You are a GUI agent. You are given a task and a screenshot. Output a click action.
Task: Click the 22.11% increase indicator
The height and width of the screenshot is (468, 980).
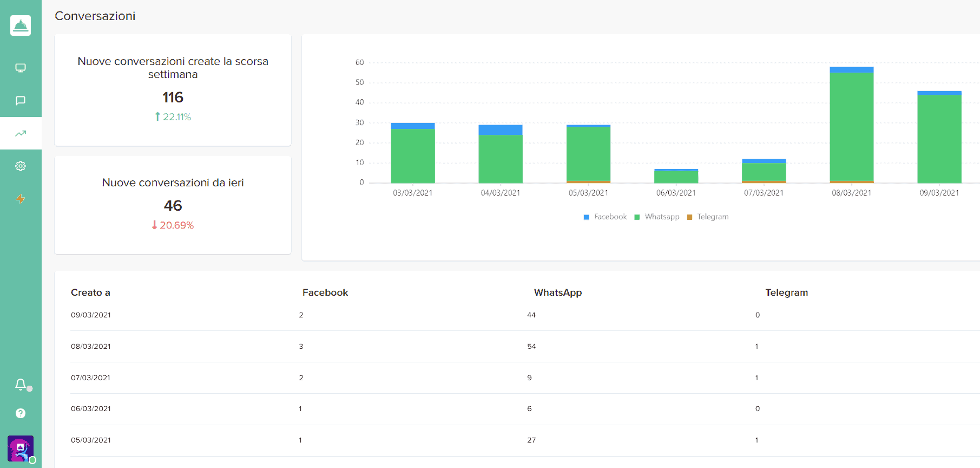pyautogui.click(x=173, y=116)
